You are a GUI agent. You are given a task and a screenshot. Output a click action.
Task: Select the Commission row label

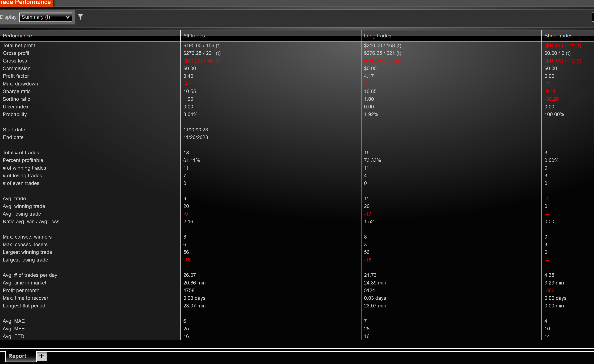(x=17, y=69)
